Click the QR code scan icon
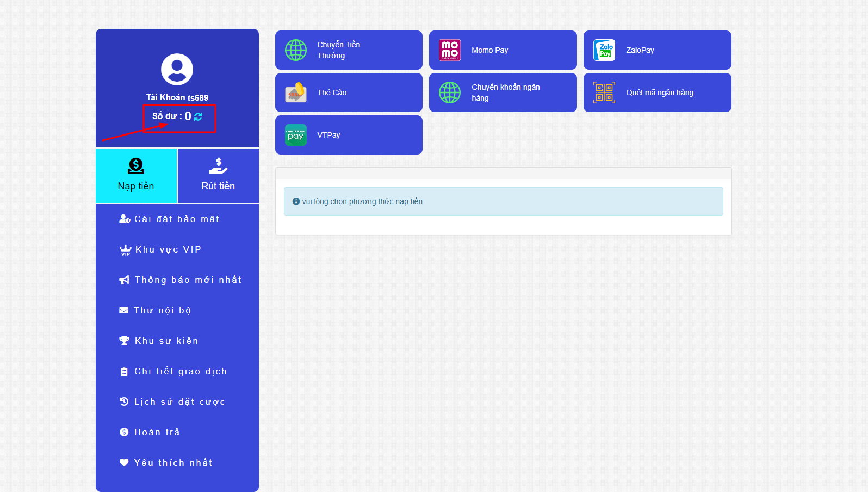 (x=604, y=93)
